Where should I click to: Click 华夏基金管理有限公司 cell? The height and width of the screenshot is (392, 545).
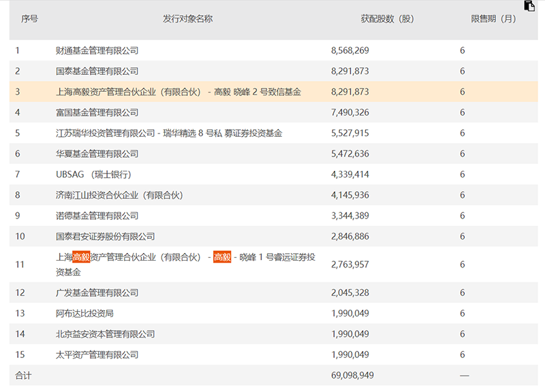tap(97, 154)
